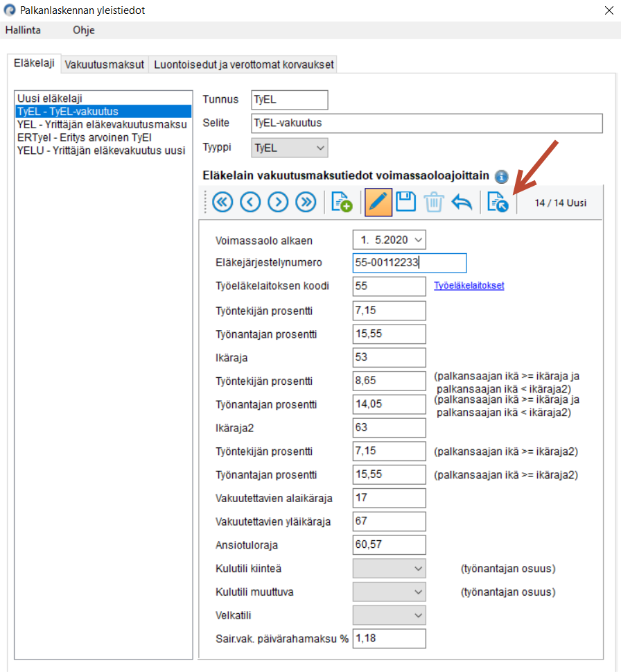
Task: Add new record document icon
Action: tap(341, 202)
